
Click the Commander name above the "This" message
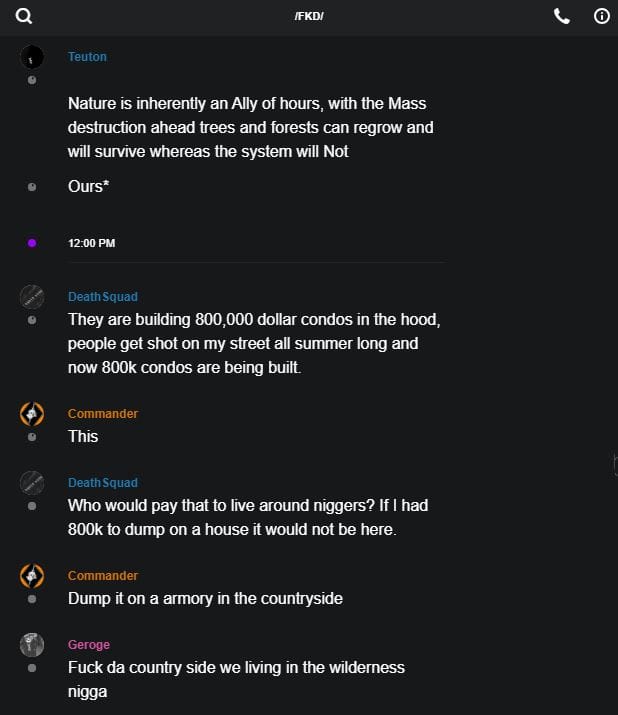coord(103,414)
